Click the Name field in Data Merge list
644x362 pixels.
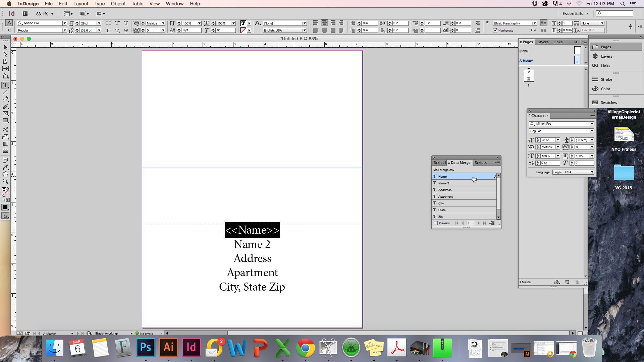click(x=464, y=176)
